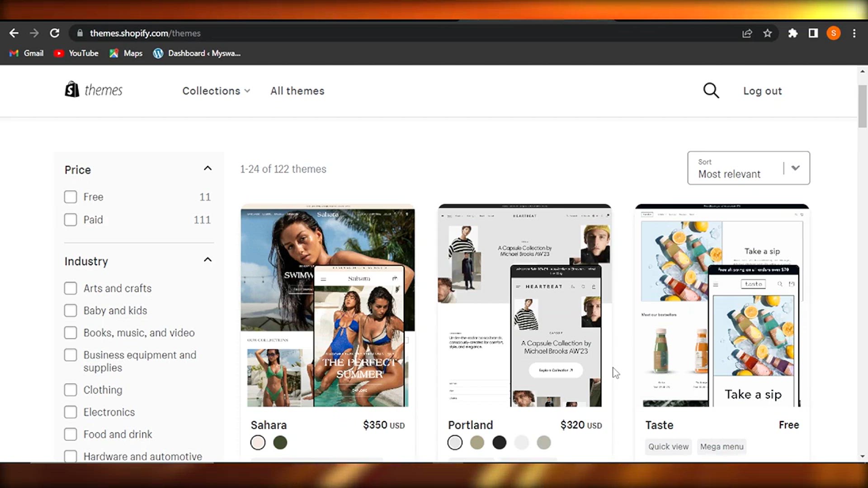Open the Chrome profile avatar S
The image size is (868, 488).
pos(833,33)
